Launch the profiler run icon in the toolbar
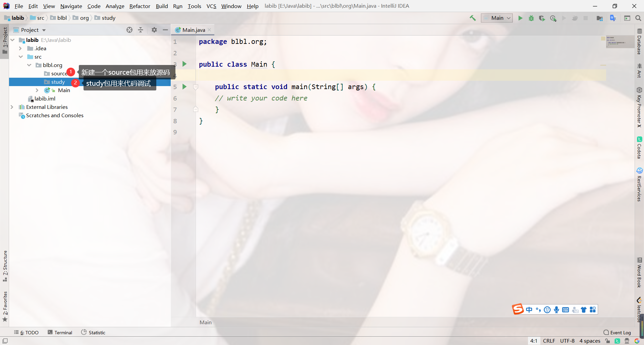The image size is (644, 345). point(553,18)
